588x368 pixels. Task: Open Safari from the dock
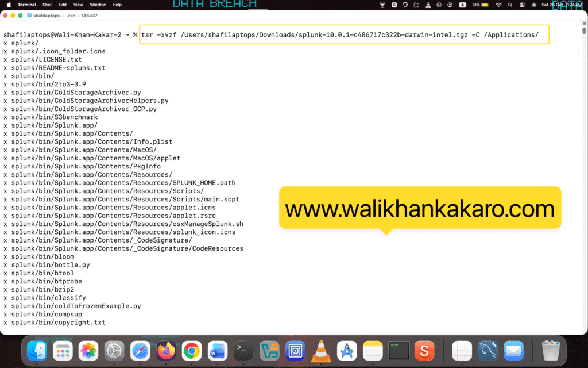click(140, 351)
